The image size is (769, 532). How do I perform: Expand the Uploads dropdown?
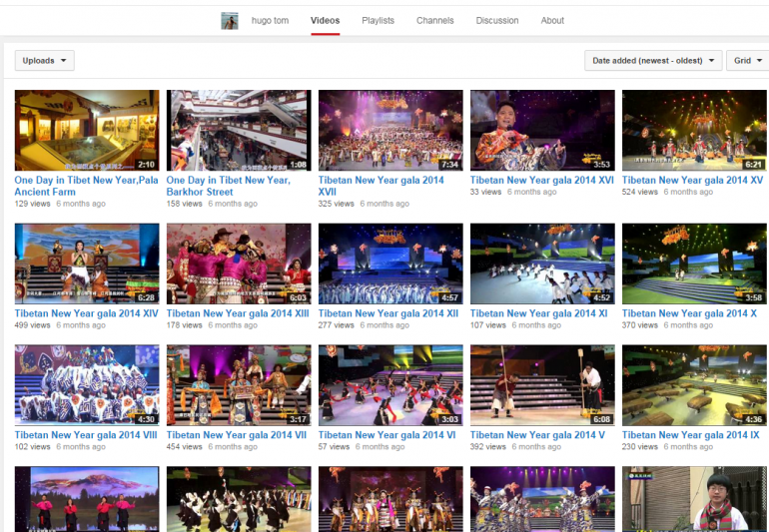pyautogui.click(x=45, y=60)
